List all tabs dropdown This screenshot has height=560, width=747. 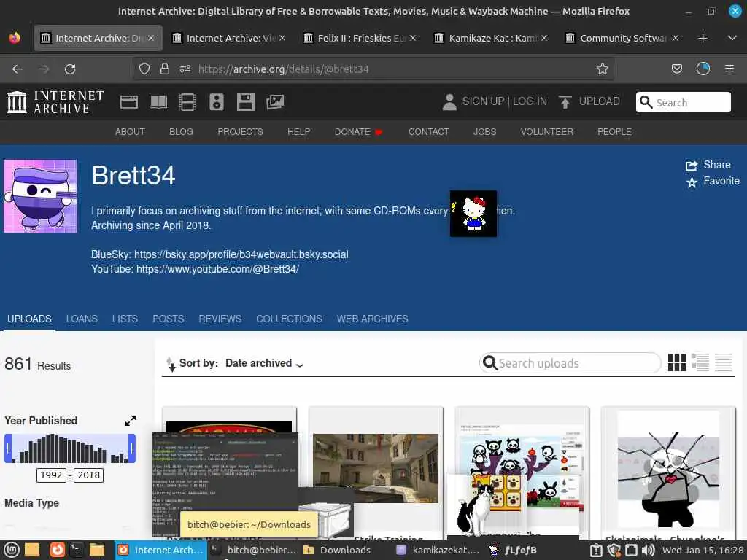[x=732, y=38]
